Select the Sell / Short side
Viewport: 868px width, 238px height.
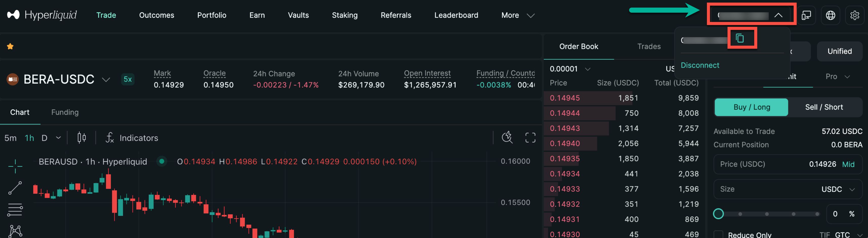[824, 107]
